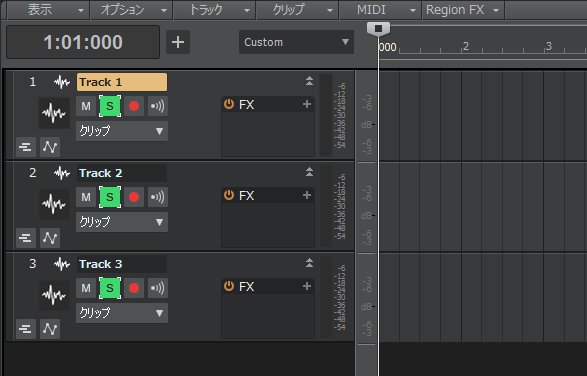The height and width of the screenshot is (376, 587).
Task: Open Track 3 automation lanes icon
Action: 50,329
